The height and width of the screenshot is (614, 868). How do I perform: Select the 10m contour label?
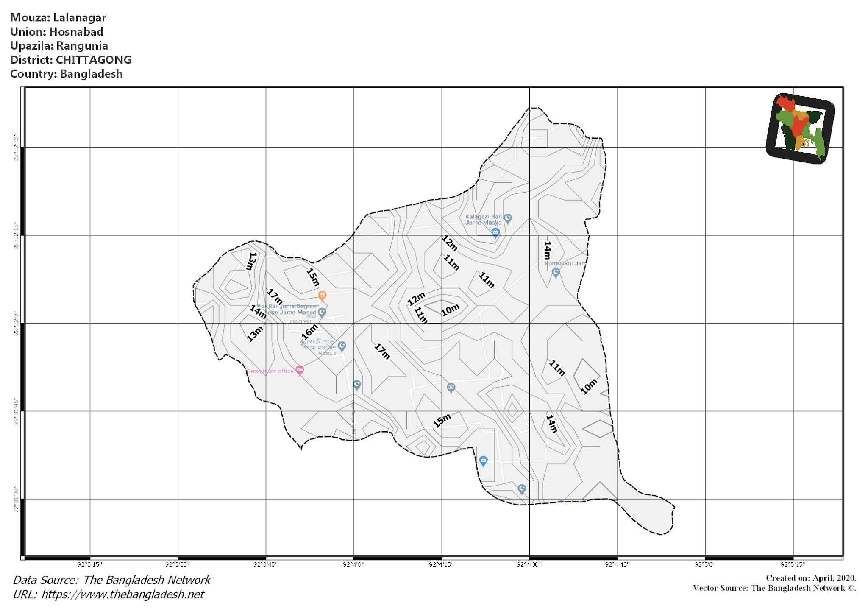(x=450, y=310)
